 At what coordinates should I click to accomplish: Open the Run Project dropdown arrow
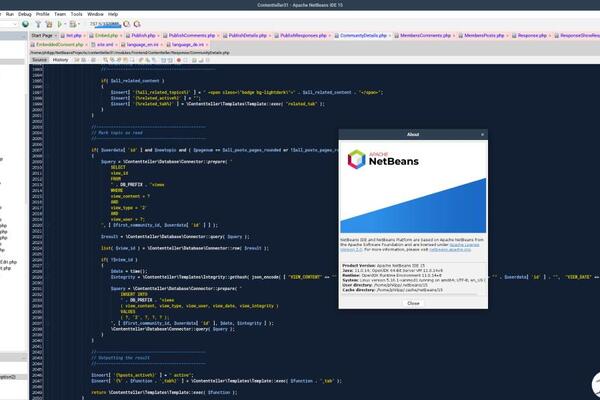tap(65, 24)
